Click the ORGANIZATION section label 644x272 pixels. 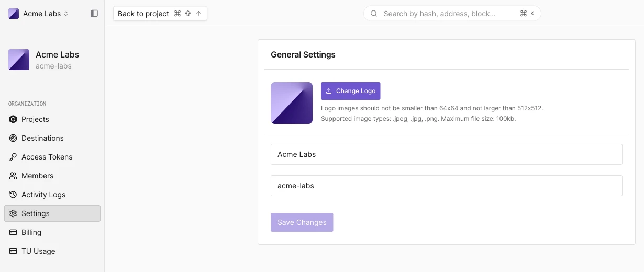(27, 104)
